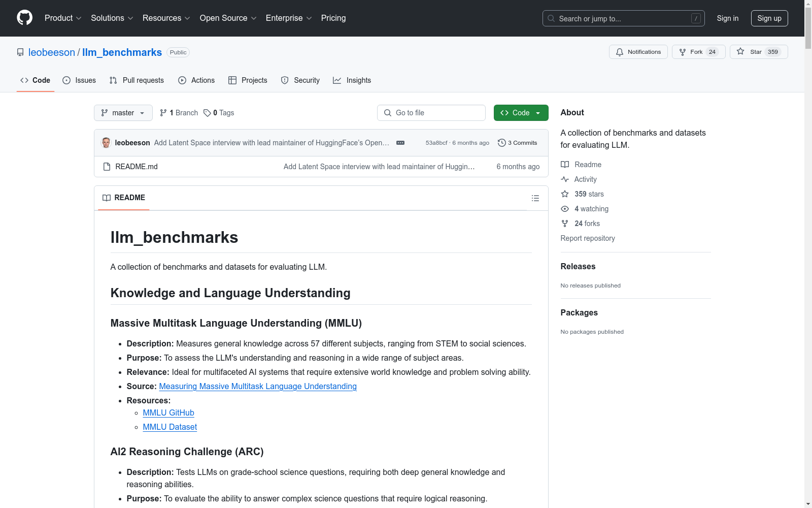Open the llm_benchmarks repository link

point(122,52)
